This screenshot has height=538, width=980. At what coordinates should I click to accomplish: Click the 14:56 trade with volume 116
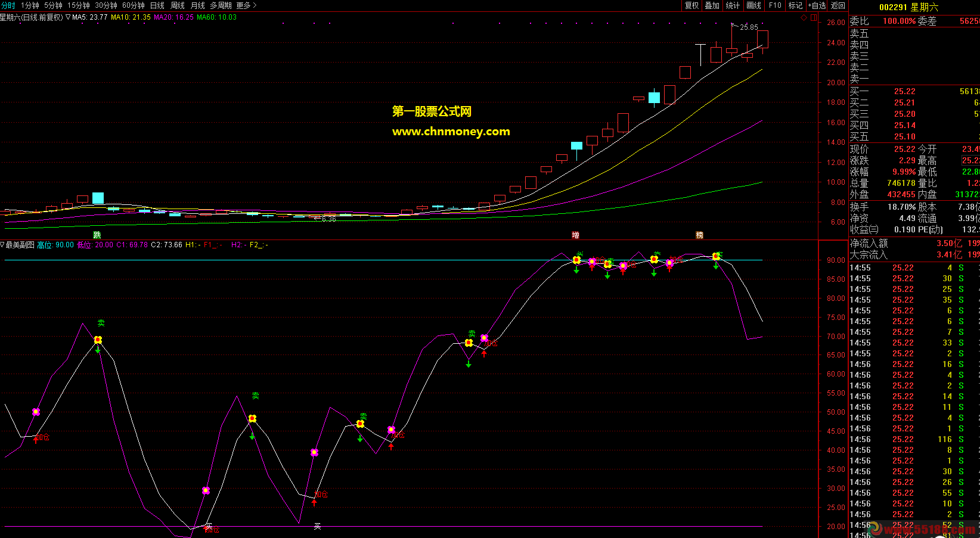point(914,439)
